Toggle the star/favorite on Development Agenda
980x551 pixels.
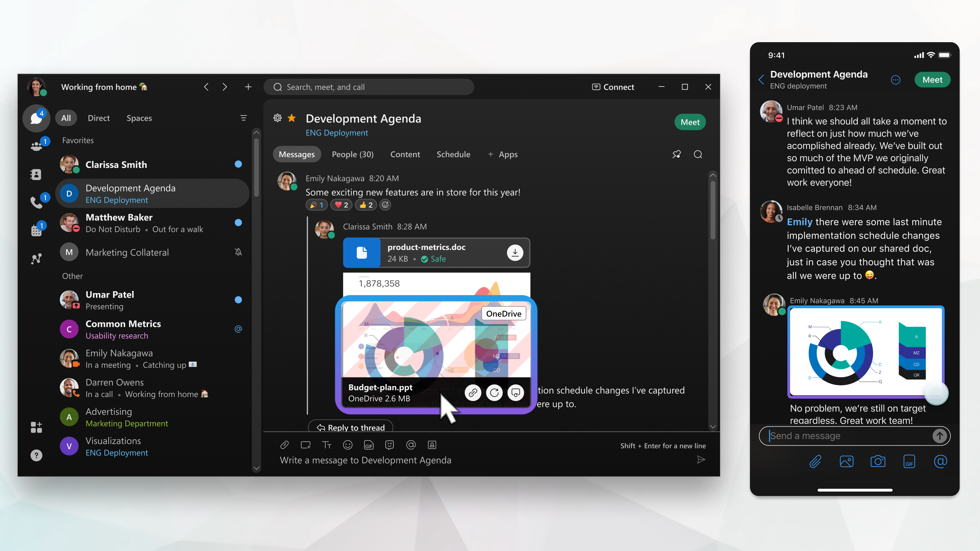(x=291, y=118)
